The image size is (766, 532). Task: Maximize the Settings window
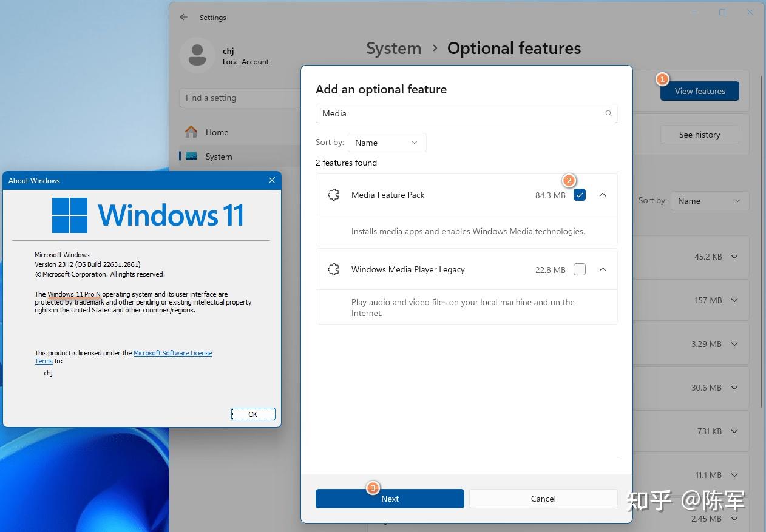pyautogui.click(x=722, y=12)
